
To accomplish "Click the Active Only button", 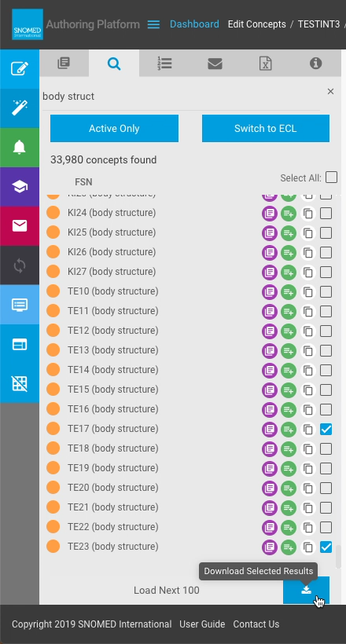I will point(114,129).
